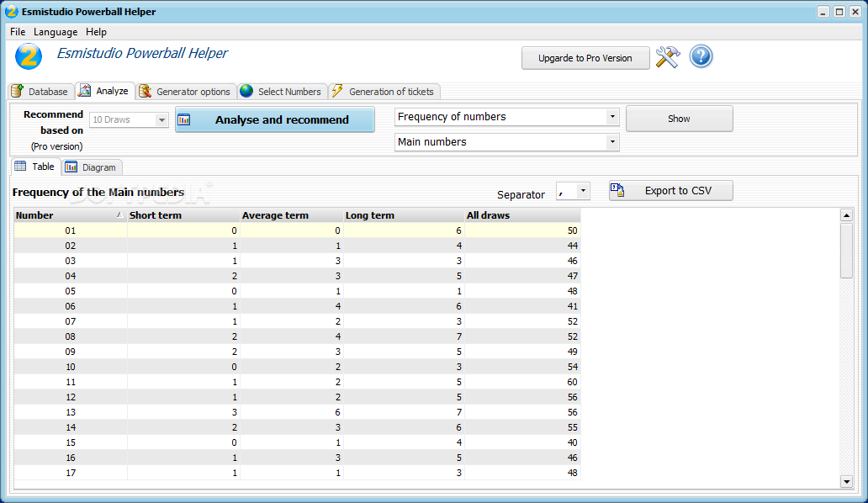Select the row for number 05
Image resolution: width=868 pixels, height=503 pixels.
pyautogui.click(x=297, y=290)
